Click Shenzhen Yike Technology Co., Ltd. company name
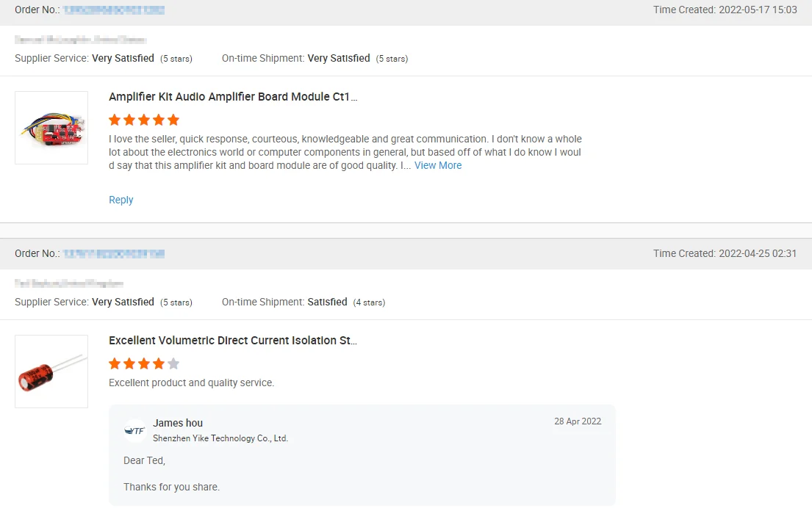The image size is (812, 511). point(220,438)
